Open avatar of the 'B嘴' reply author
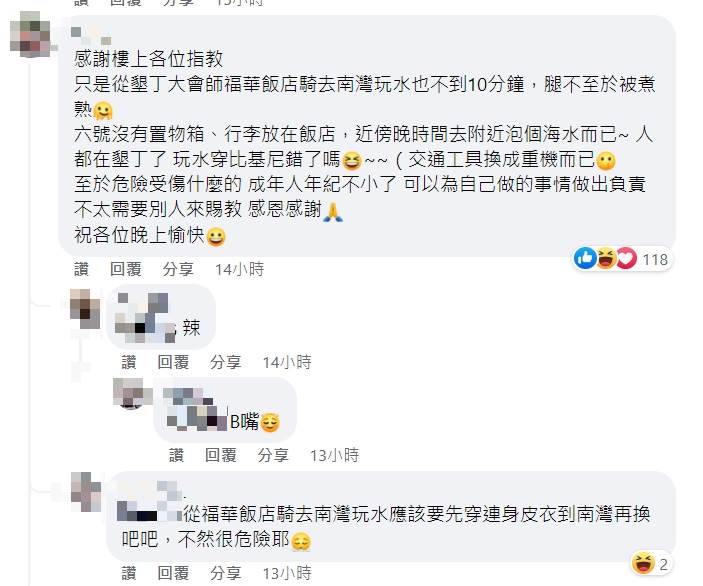 click(131, 393)
